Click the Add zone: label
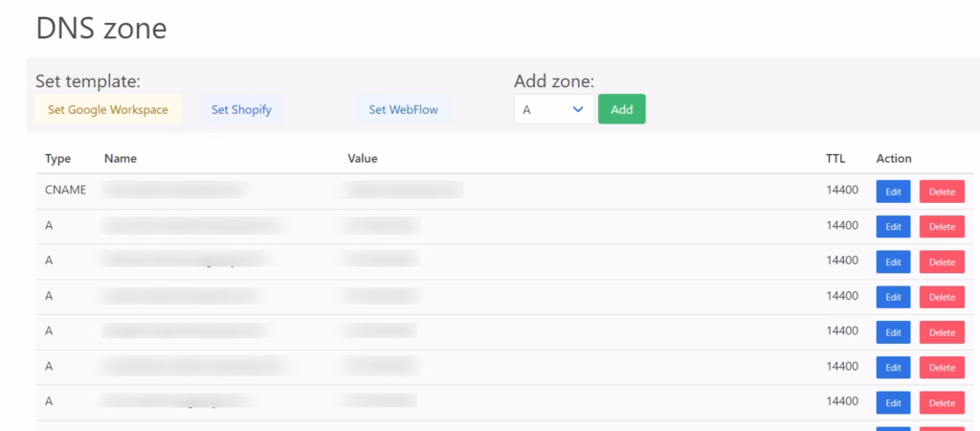 click(554, 81)
